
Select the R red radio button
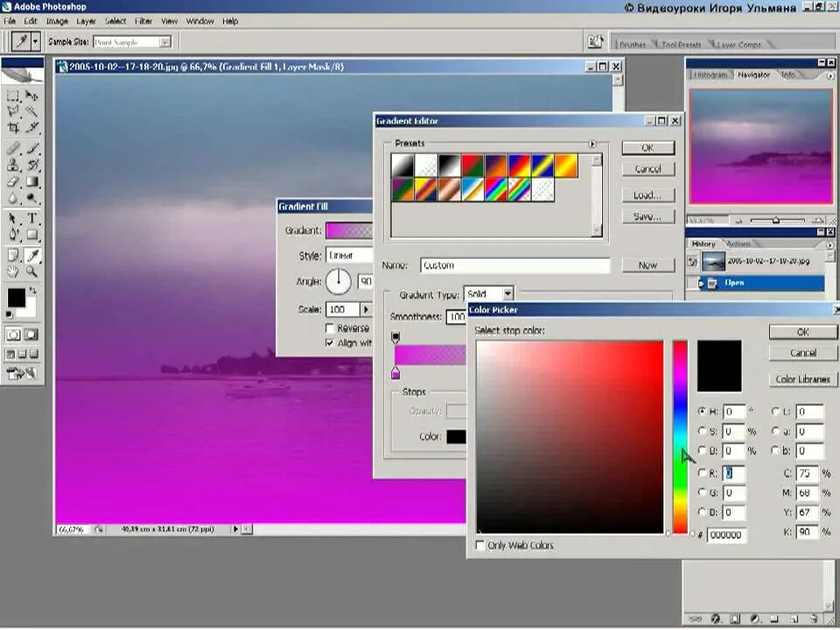coord(703,473)
